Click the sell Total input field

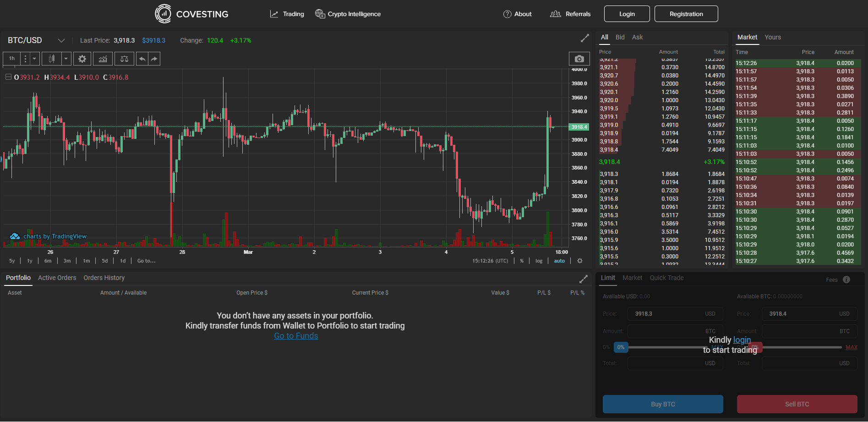[x=809, y=363]
